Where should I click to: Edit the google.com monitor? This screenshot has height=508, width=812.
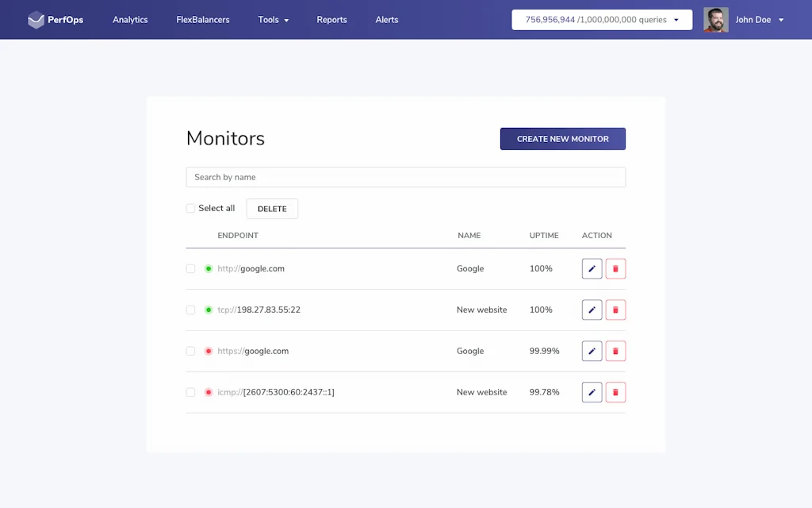click(x=592, y=268)
